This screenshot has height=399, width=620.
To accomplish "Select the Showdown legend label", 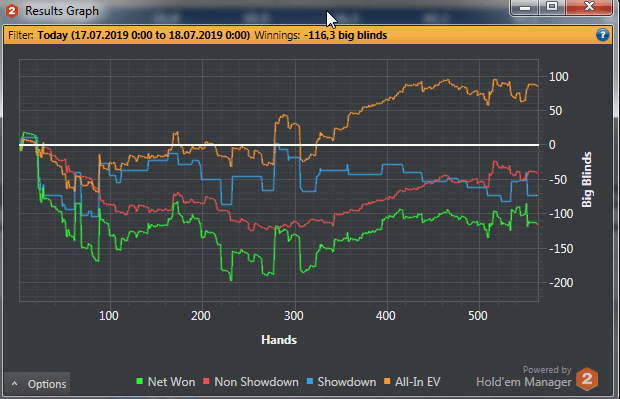I will coord(347,382).
